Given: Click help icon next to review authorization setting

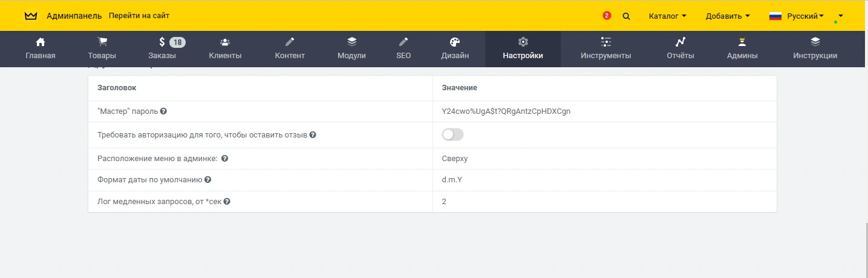Looking at the screenshot, I should (x=313, y=135).
